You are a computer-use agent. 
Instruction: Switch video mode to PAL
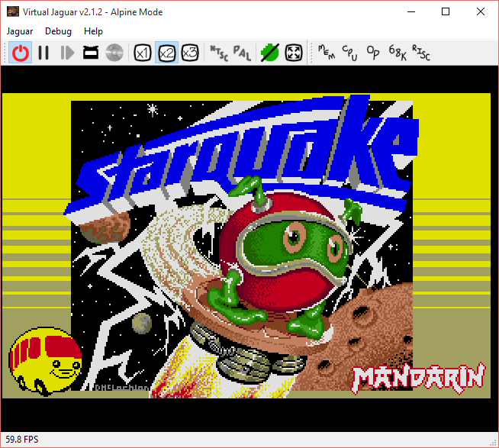[x=241, y=53]
